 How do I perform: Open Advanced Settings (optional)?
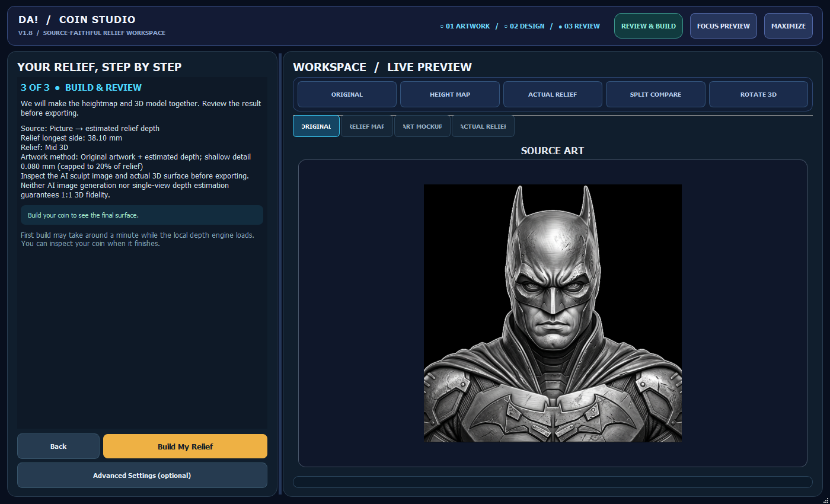(x=142, y=476)
